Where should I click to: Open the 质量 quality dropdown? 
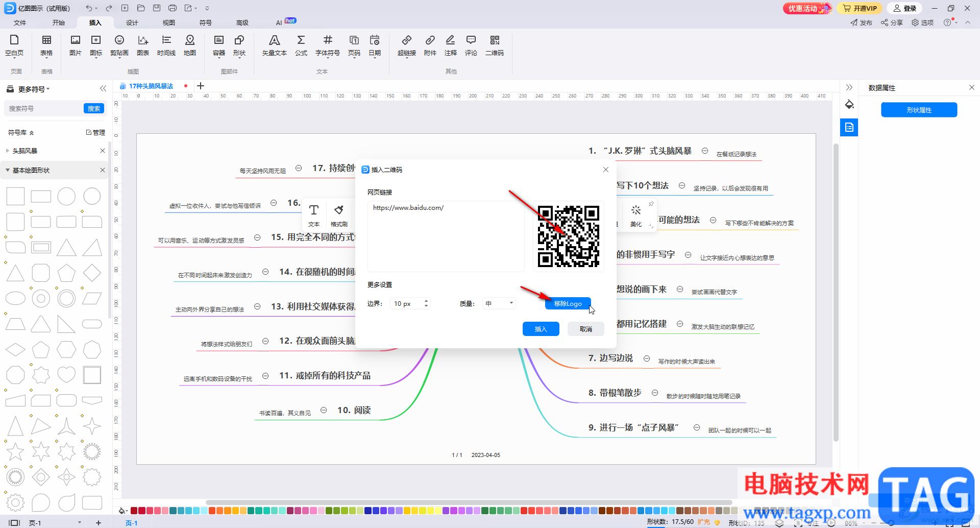point(499,303)
